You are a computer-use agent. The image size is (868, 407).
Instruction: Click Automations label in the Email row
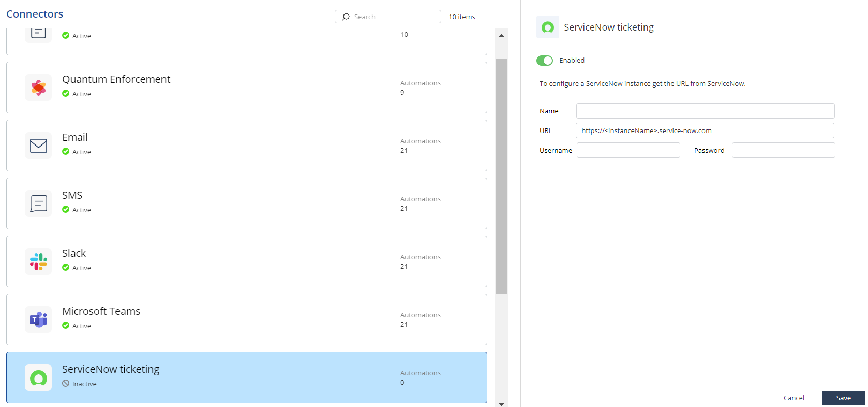pos(421,141)
